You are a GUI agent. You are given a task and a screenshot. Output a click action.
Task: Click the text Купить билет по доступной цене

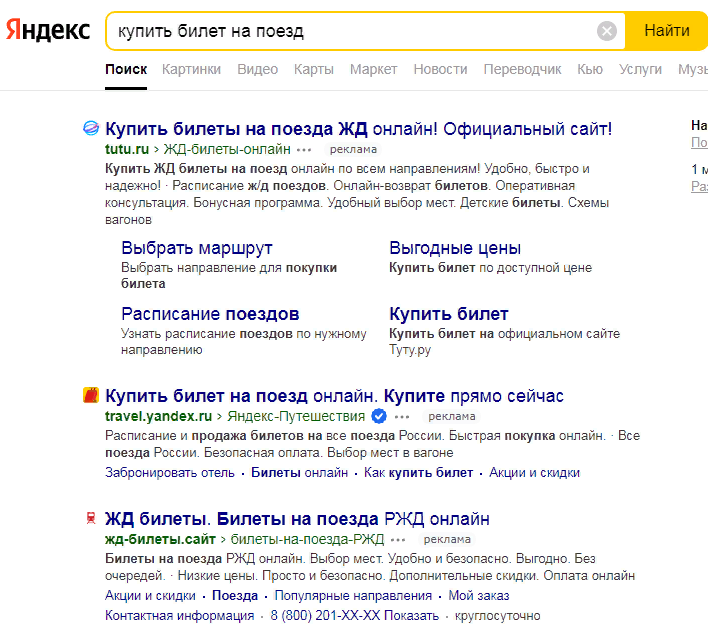[x=490, y=268]
